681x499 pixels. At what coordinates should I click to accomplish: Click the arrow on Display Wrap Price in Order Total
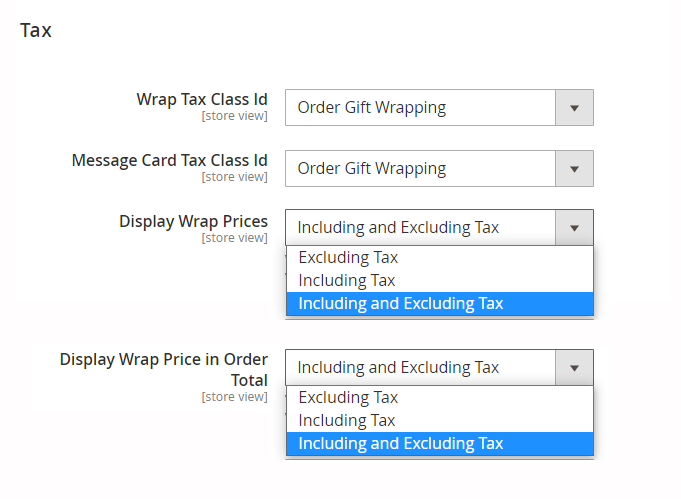tap(574, 367)
